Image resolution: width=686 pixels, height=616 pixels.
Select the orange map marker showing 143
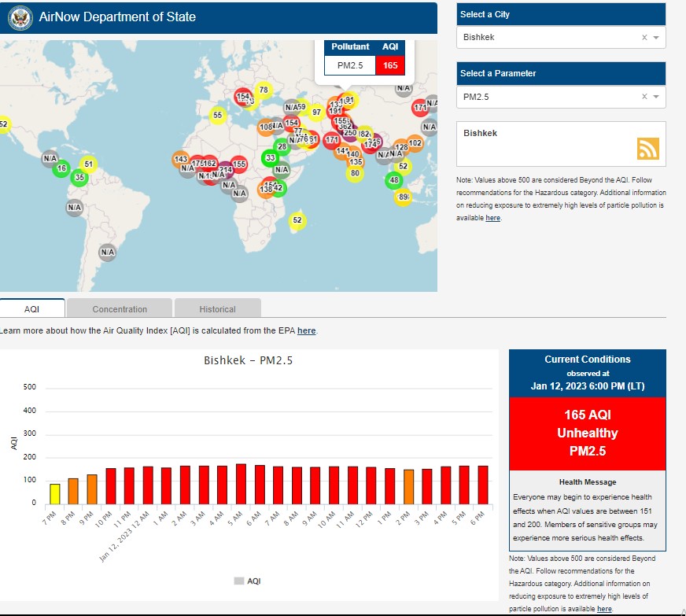(180, 160)
